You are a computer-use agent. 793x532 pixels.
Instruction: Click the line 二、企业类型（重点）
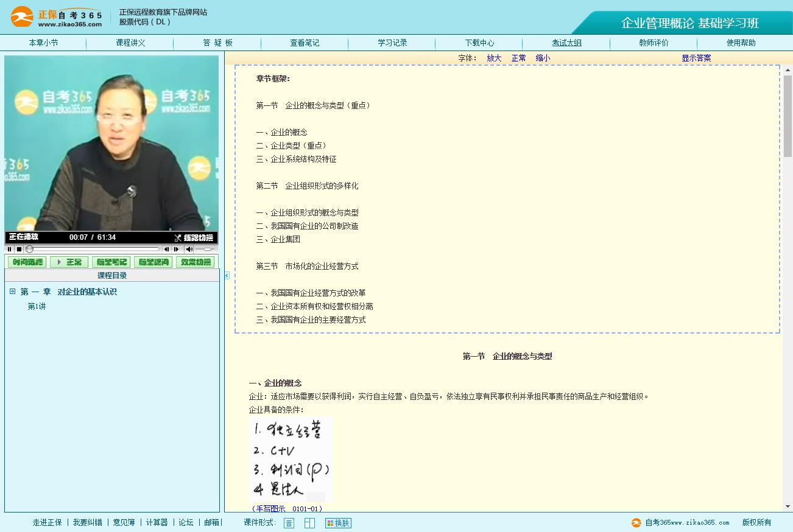pos(292,145)
